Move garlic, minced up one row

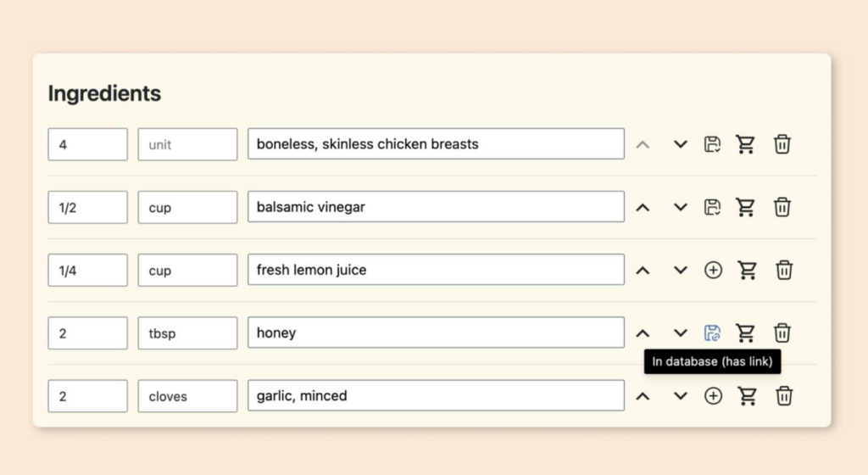coord(643,395)
